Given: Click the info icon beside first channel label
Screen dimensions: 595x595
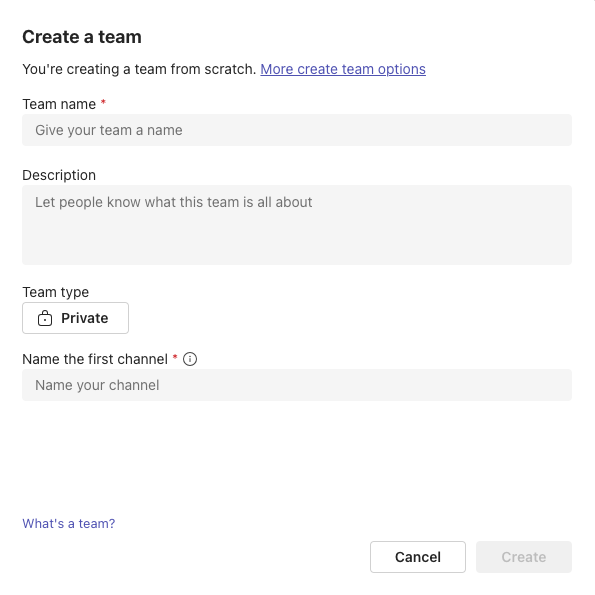Looking at the screenshot, I should [190, 359].
